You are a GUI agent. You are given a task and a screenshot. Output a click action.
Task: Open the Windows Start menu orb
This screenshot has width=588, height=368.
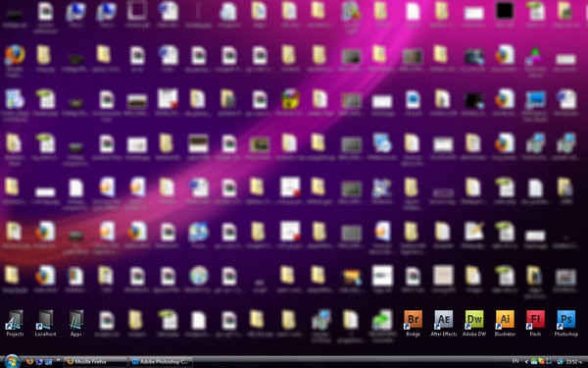point(11,361)
